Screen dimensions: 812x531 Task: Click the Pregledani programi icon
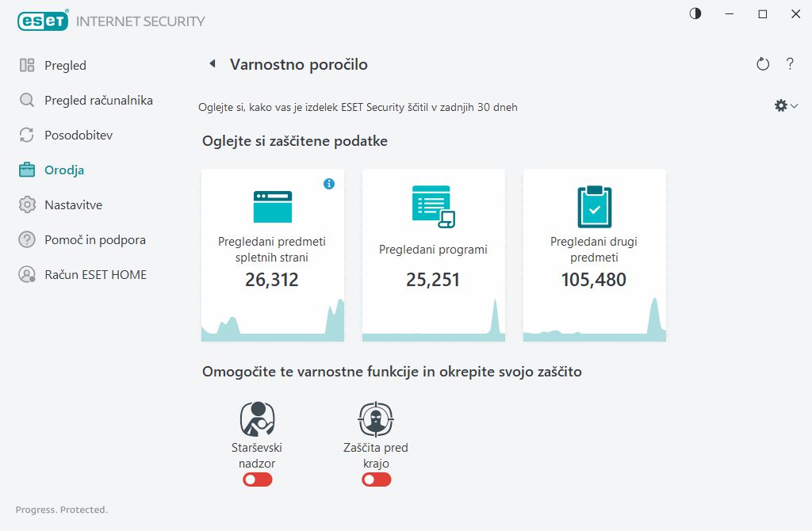(x=433, y=206)
